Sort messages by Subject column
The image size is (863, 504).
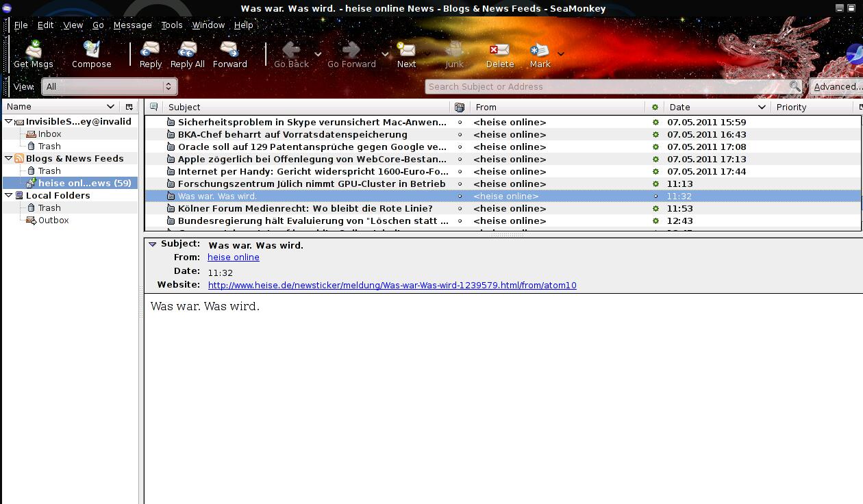point(306,107)
